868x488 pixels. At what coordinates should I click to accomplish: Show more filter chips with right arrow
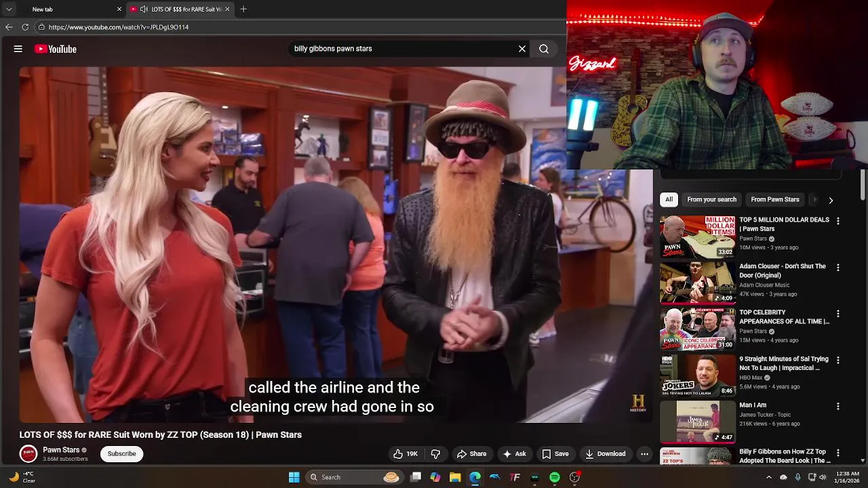point(831,200)
